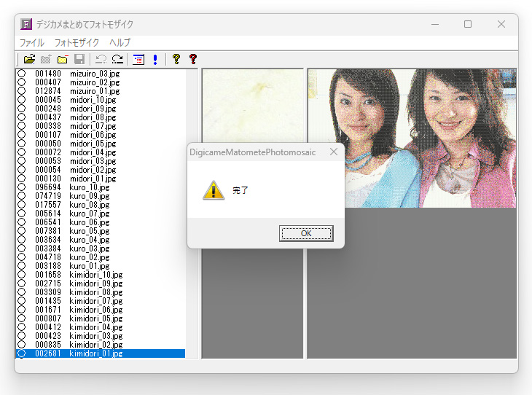Select the kimidori_02.jpg row
The width and height of the screenshot is (532, 395).
pos(101,345)
